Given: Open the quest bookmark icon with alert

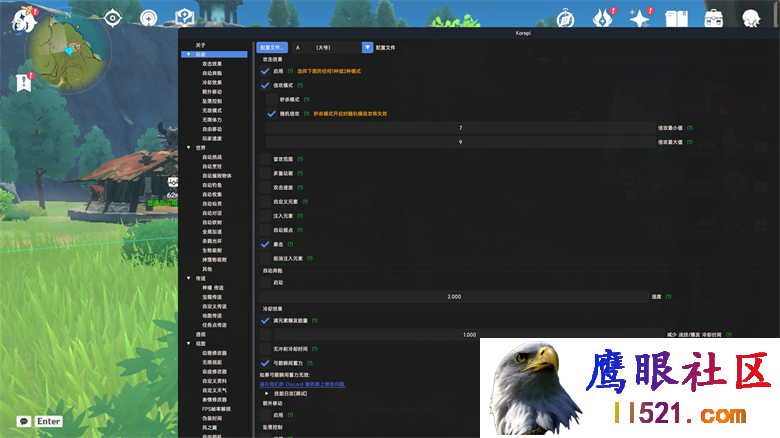Looking at the screenshot, I should click(24, 82).
